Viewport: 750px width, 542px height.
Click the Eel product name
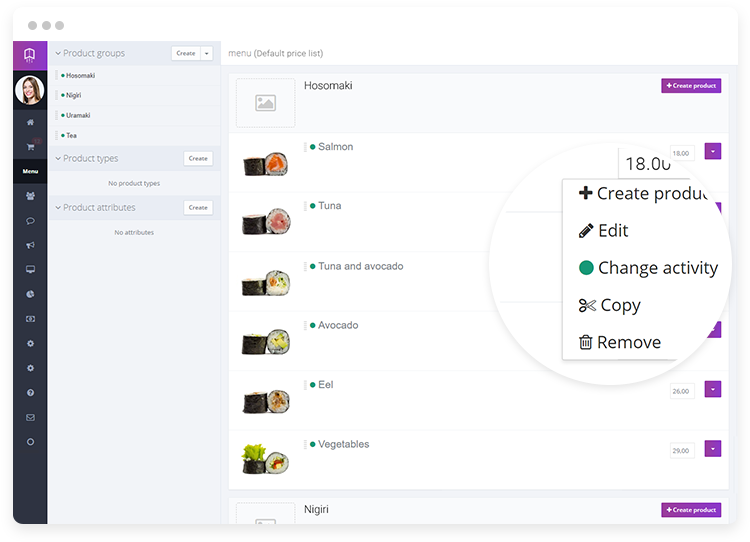click(x=326, y=385)
